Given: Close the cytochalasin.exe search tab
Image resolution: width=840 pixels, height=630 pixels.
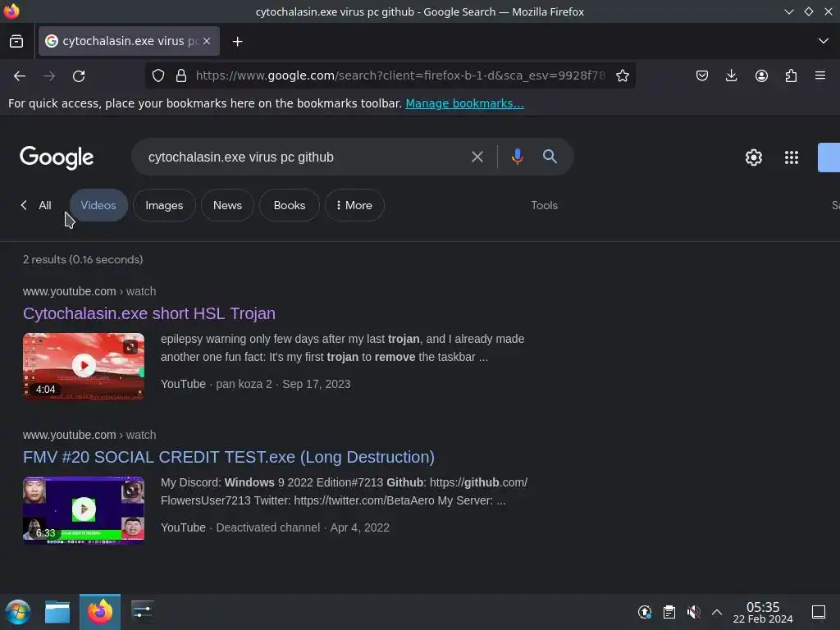Looking at the screenshot, I should (207, 41).
